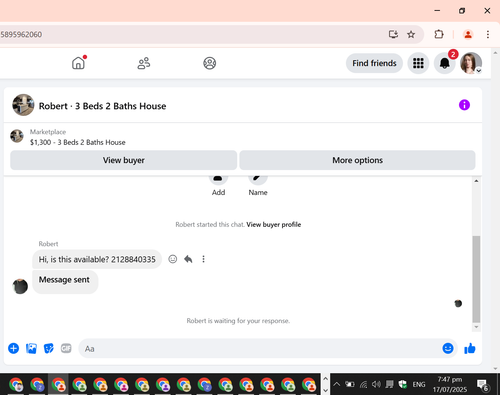Click the Find friends button
500x395 pixels.
[x=374, y=63]
